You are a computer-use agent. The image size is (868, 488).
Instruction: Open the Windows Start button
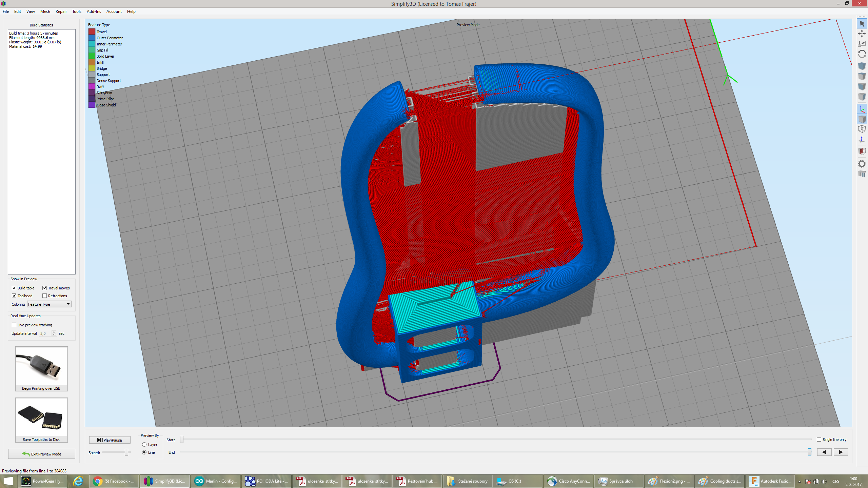coord(8,481)
